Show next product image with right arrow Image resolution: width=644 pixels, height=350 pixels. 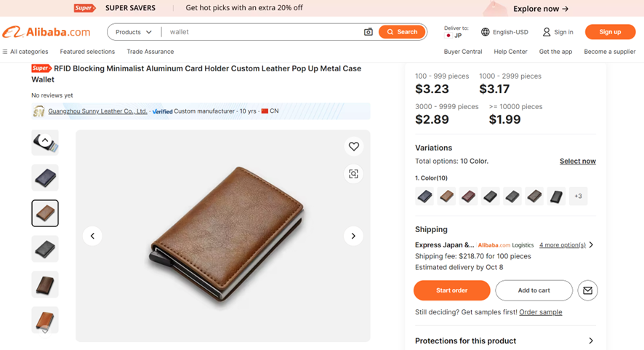coord(353,236)
